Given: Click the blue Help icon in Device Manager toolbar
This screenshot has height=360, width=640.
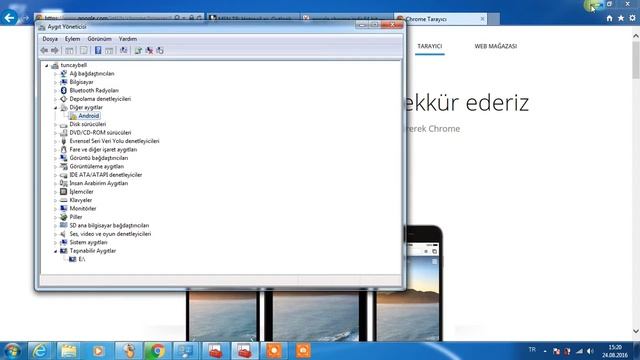Looking at the screenshot, I should pyautogui.click(x=98, y=50).
